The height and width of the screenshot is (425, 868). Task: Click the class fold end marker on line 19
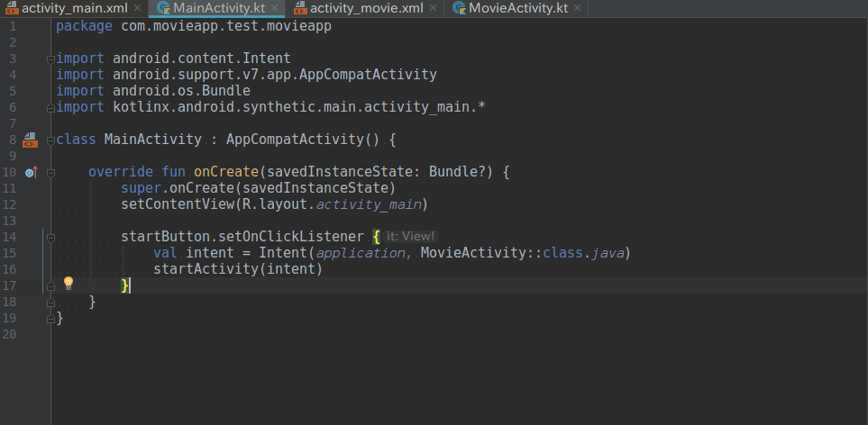tap(50, 319)
